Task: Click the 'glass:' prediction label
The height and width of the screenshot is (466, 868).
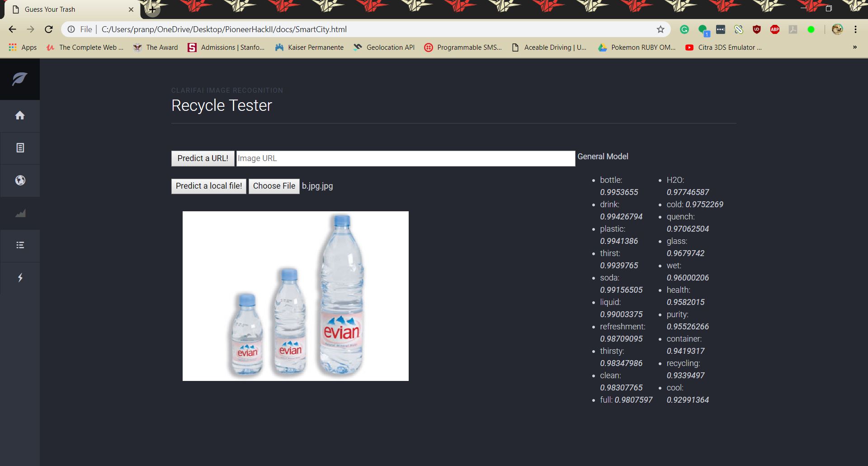Action: coord(677,241)
